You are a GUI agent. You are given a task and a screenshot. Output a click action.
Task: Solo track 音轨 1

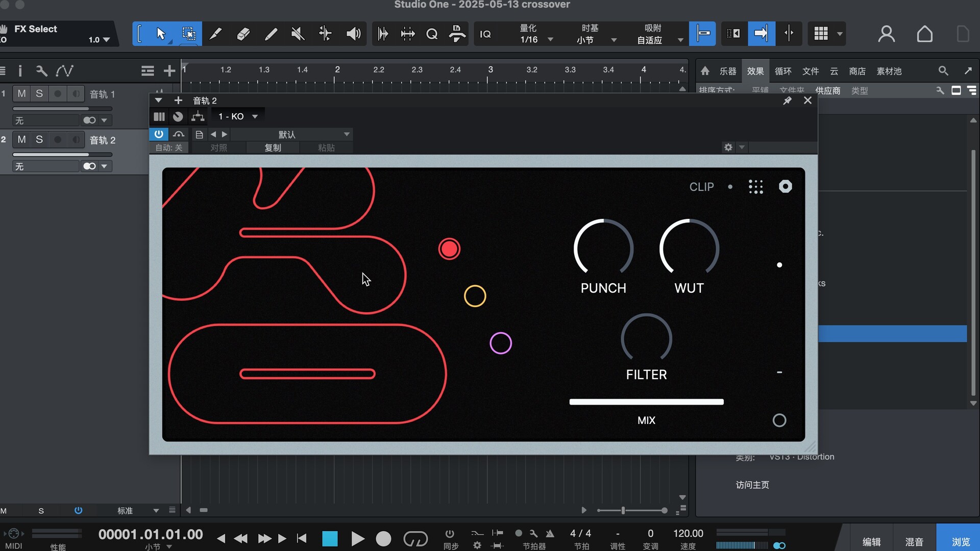(x=39, y=93)
